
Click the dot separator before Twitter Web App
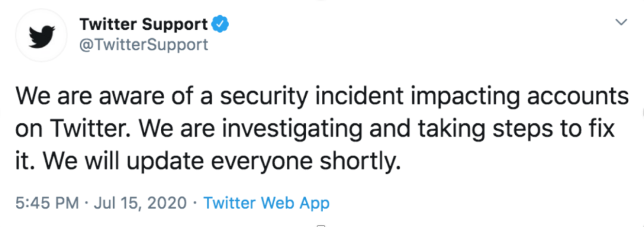[196, 203]
